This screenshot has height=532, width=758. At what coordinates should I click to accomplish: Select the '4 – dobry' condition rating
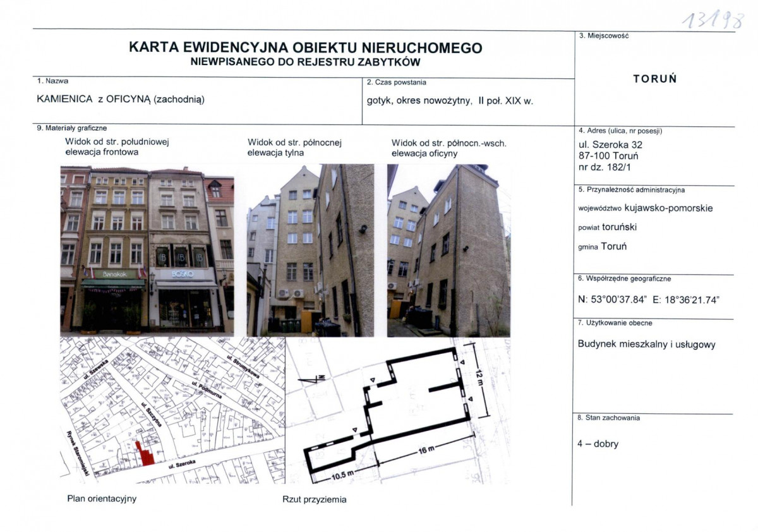[x=598, y=444]
